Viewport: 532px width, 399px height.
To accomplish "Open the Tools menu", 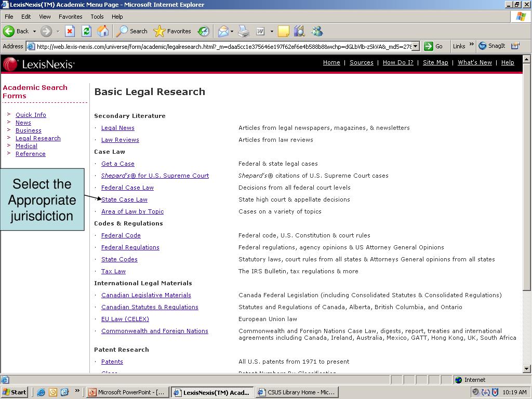I will (x=97, y=17).
